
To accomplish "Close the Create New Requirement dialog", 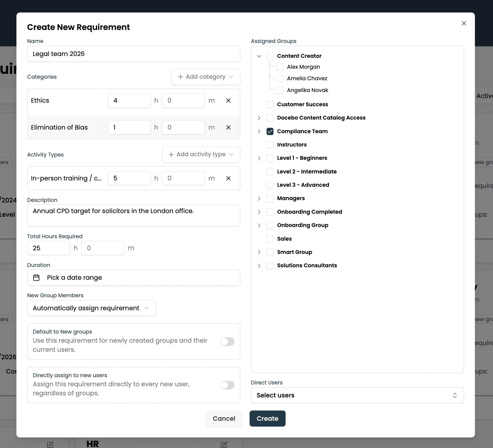I will point(464,23).
